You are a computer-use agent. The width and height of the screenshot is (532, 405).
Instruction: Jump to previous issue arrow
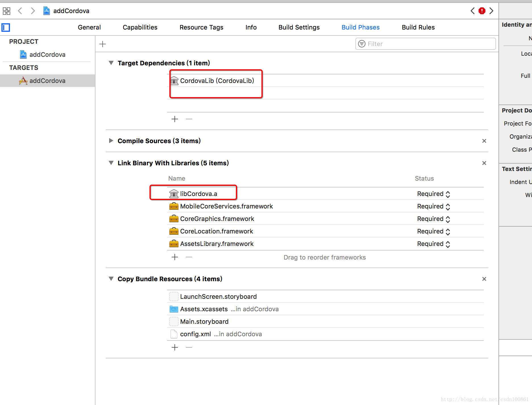pyautogui.click(x=473, y=11)
